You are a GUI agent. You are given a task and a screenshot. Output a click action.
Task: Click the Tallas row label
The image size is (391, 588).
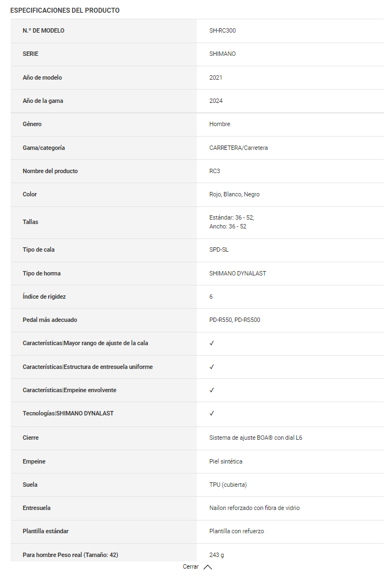tap(30, 222)
